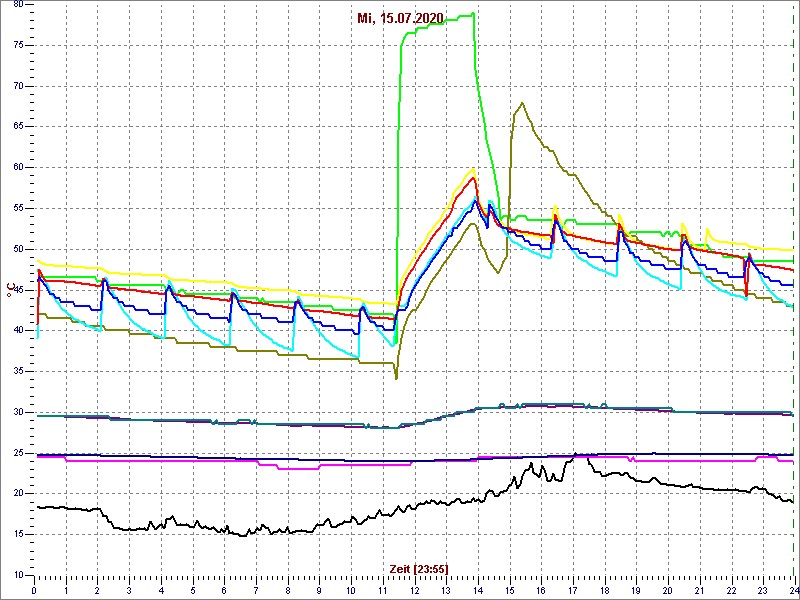This screenshot has width=800, height=600.
Task: Pick the hour 12 label on the time axis
Action: [414, 591]
